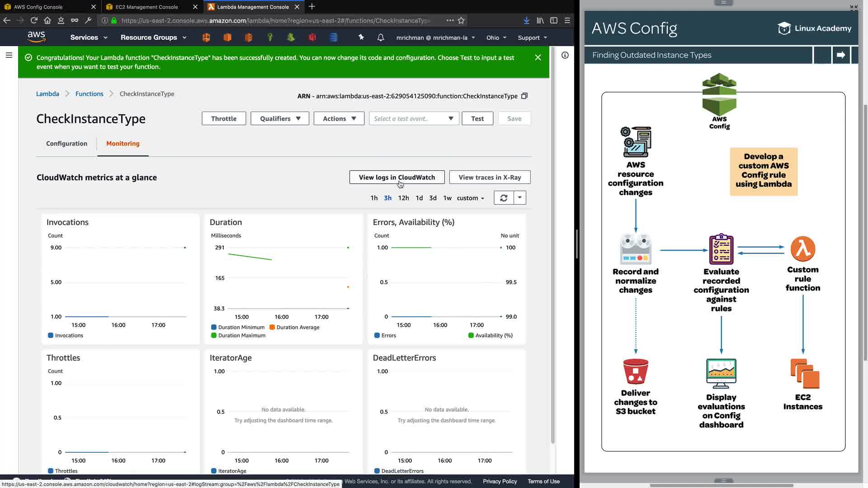Copy the function ARN with copy icon
This screenshot has width=868, height=488.
[x=524, y=96]
